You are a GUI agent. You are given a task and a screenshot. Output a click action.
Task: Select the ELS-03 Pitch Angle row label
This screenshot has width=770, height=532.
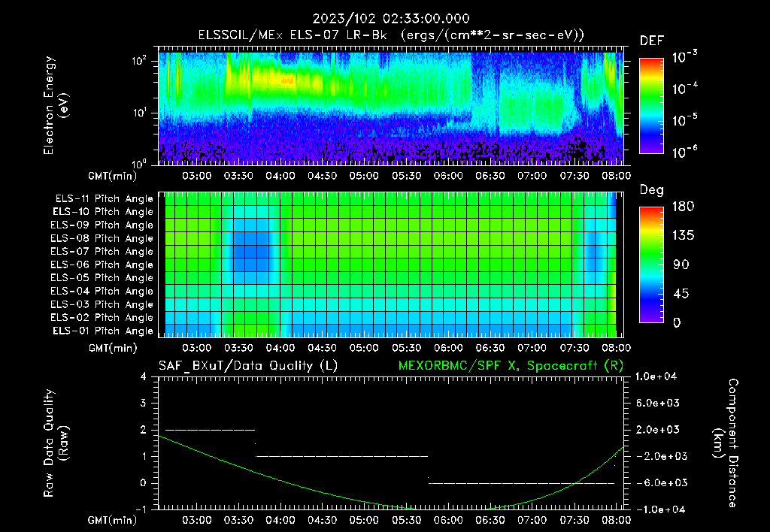click(x=102, y=304)
